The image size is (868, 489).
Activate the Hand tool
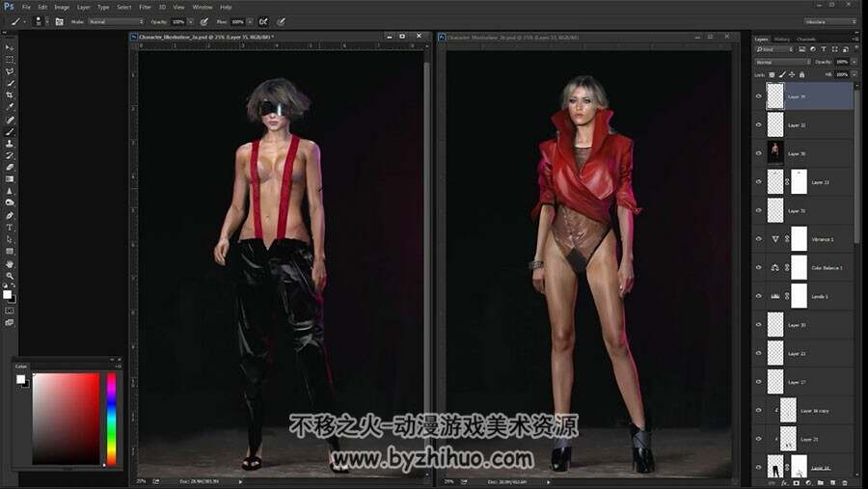tap(10, 263)
